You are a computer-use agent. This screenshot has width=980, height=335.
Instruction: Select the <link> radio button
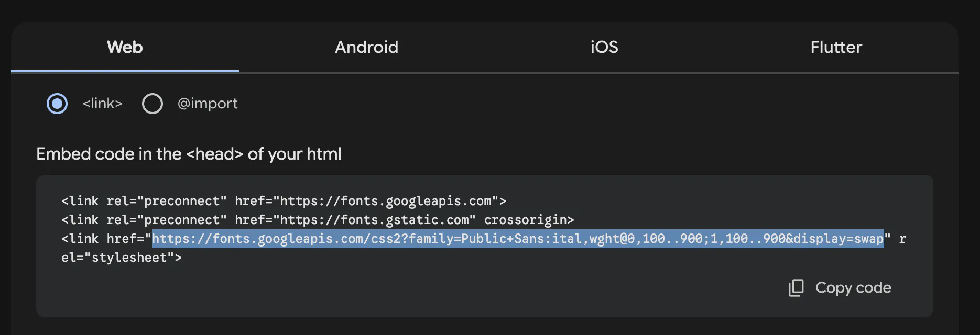coord(57,104)
